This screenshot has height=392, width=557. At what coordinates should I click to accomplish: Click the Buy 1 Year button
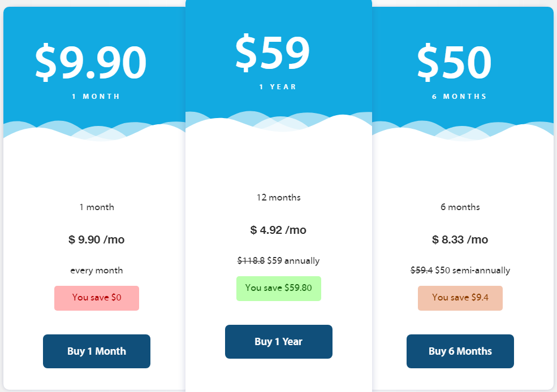click(278, 342)
